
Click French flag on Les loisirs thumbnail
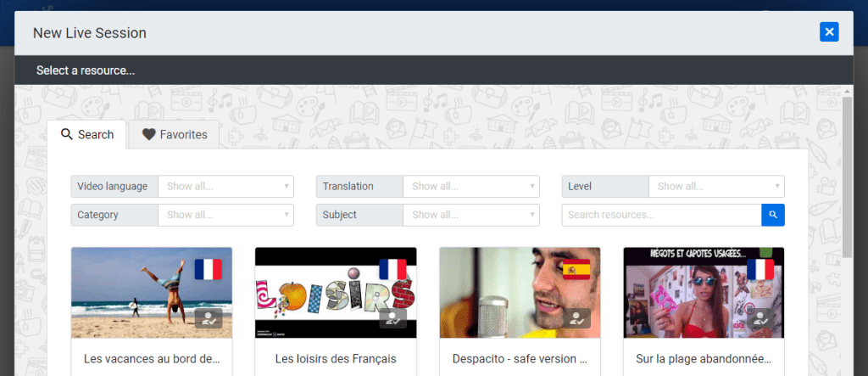(392, 270)
